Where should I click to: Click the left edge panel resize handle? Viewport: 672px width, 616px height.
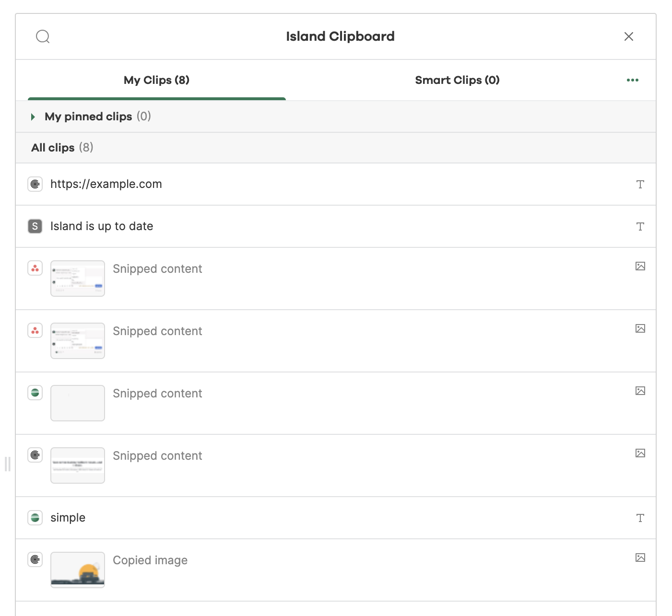[8, 464]
